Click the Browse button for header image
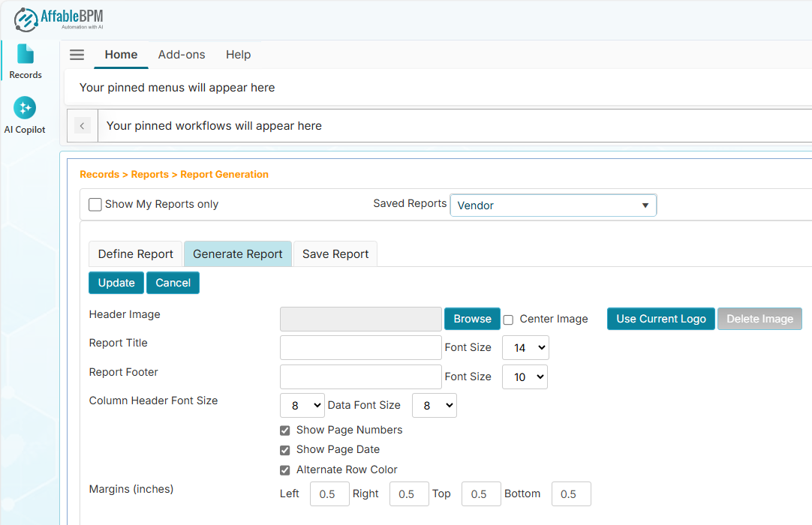 click(472, 319)
